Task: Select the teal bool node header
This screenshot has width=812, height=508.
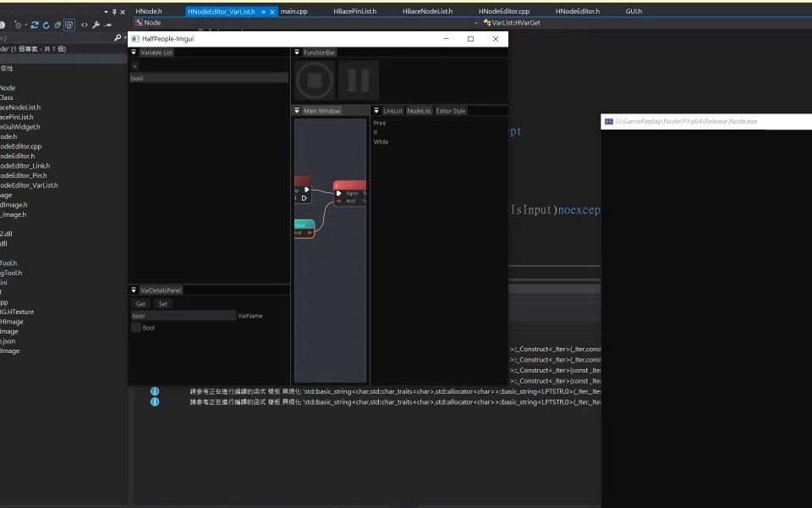Action: (304, 224)
